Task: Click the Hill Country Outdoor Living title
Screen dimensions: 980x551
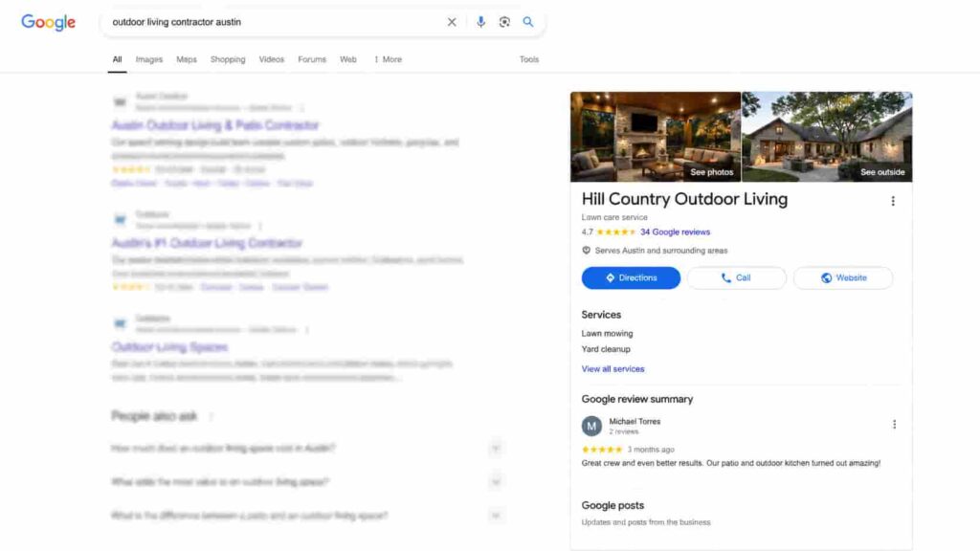Action: coord(684,199)
